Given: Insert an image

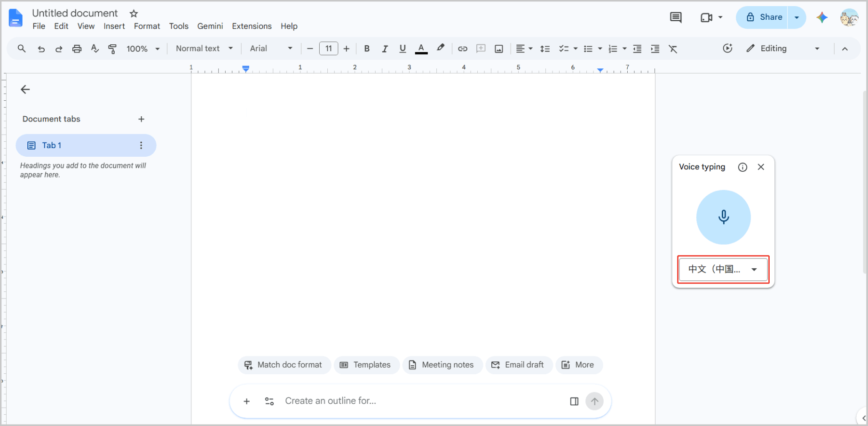Looking at the screenshot, I should pos(499,48).
